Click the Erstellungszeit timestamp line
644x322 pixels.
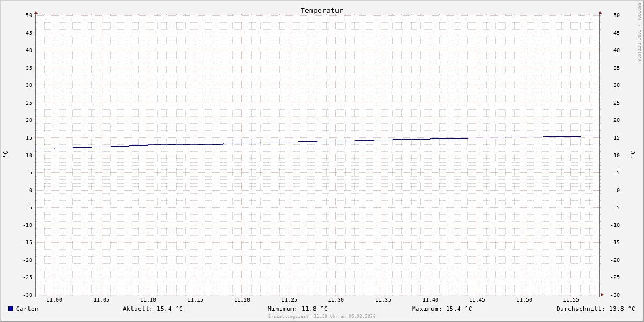[322, 316]
